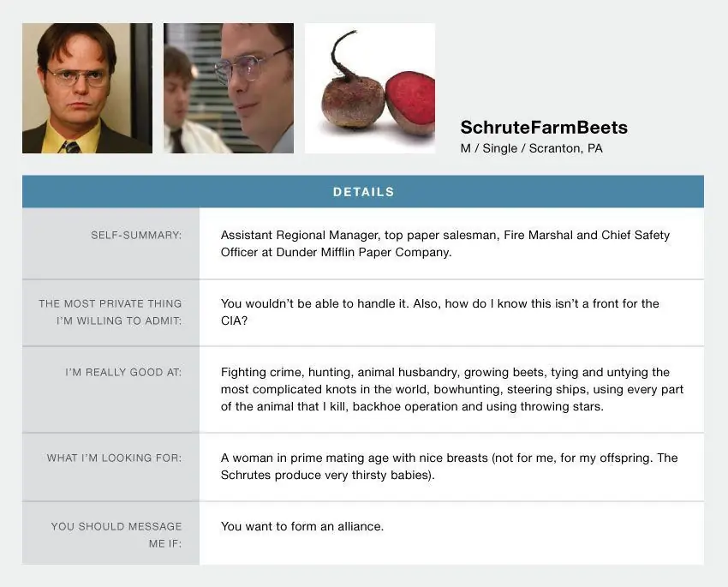This screenshot has width=728, height=587.
Task: Click the 'You Should Message Me If' label
Action: (116, 534)
